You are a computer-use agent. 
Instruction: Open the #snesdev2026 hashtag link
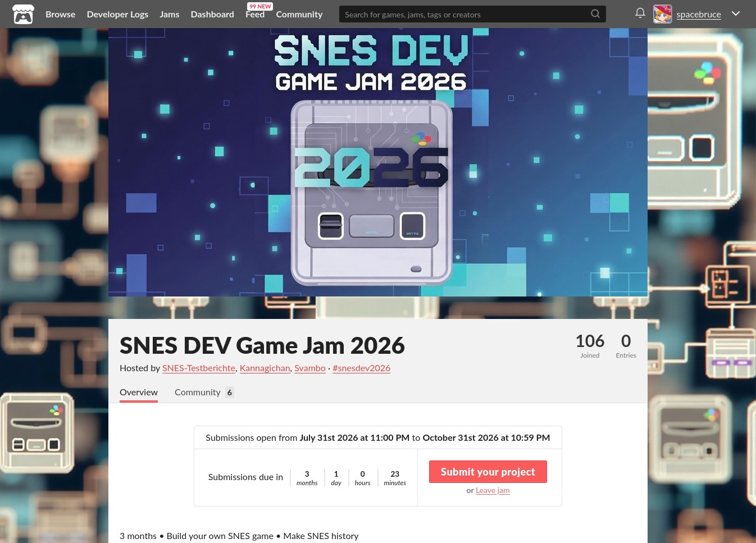click(361, 368)
